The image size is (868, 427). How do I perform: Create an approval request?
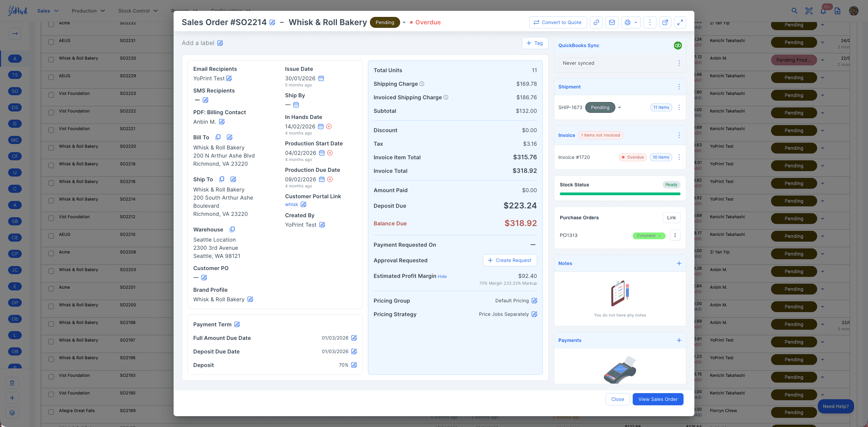pos(510,260)
